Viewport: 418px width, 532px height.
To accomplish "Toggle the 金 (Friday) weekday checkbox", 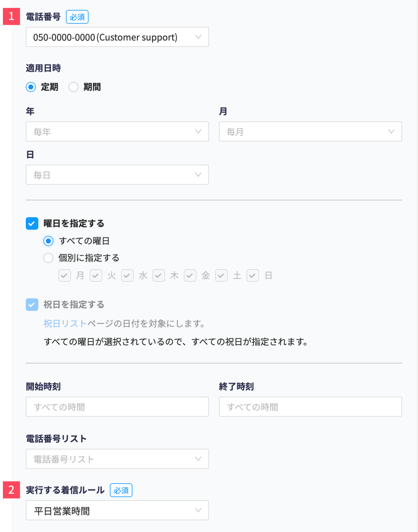I will (190, 275).
